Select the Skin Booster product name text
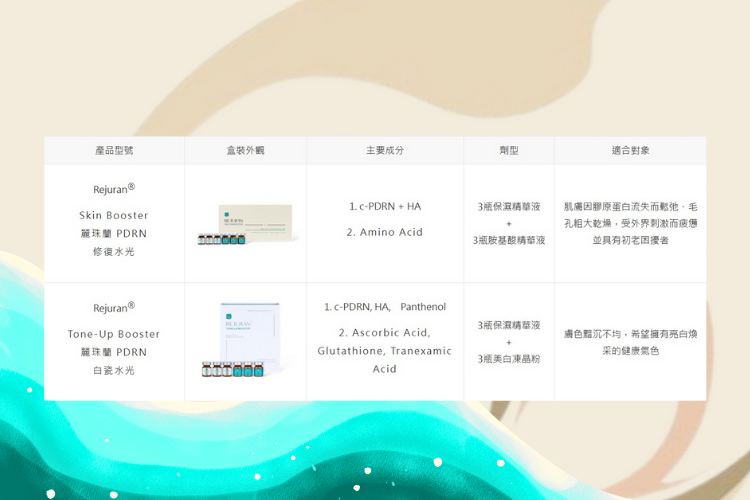This screenshot has height=500, width=750. pos(114,215)
